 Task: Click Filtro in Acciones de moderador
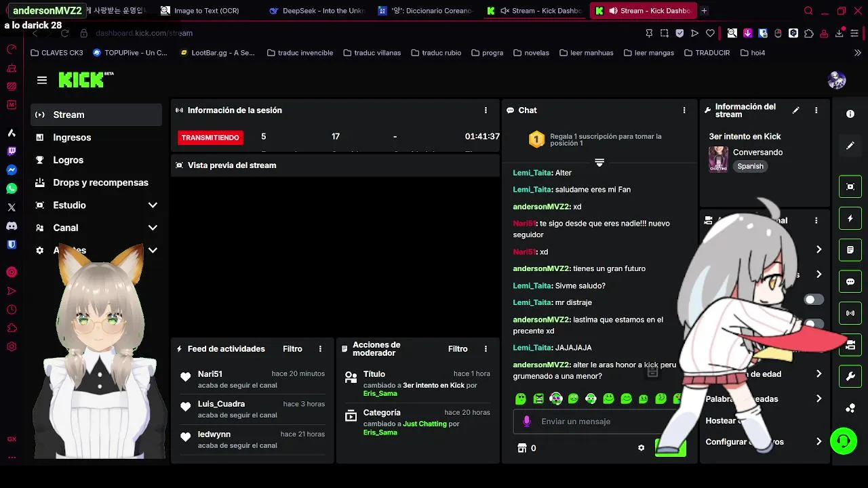coord(458,349)
